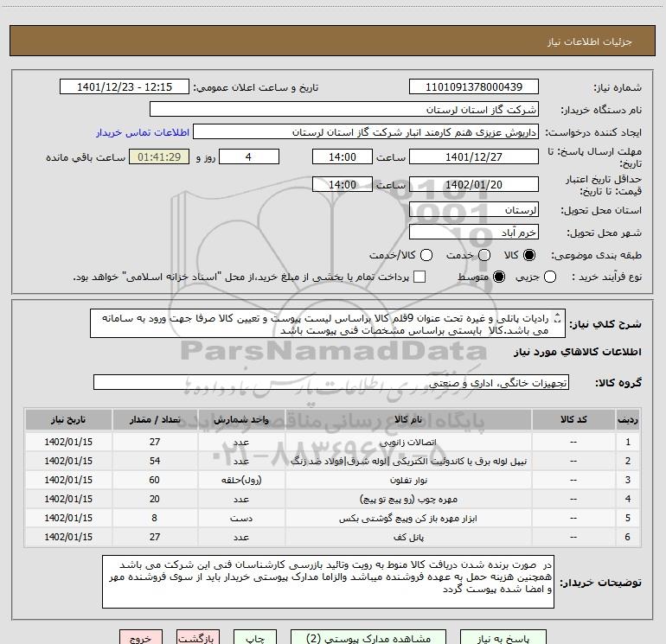Click delivery city field خرم آباد
Viewport: 666px width, 644px height.
(x=474, y=233)
